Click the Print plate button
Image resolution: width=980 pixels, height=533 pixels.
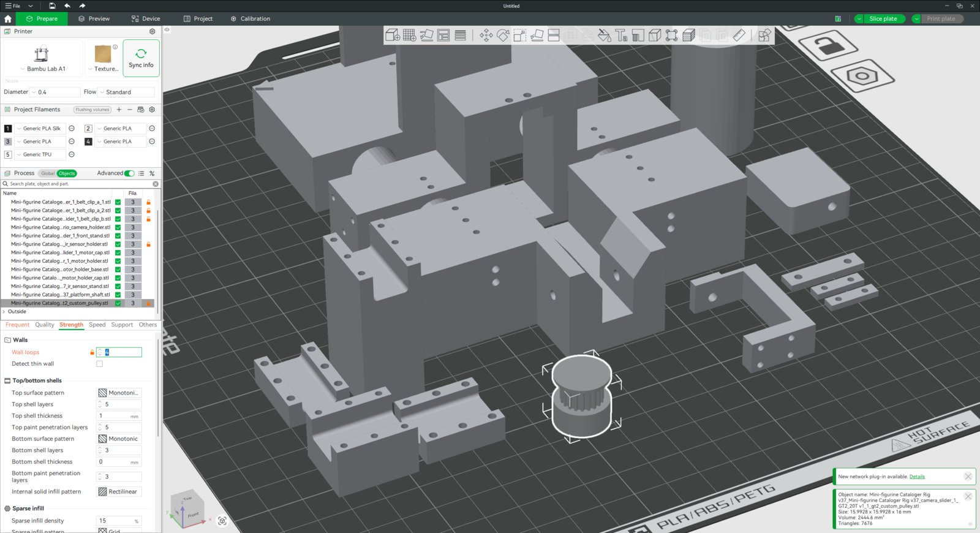point(941,19)
